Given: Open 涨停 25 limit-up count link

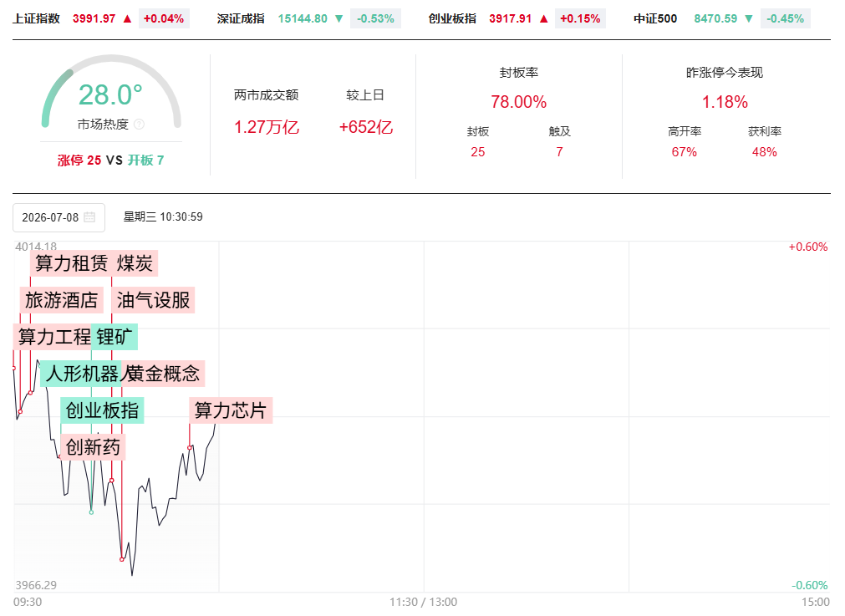Looking at the screenshot, I should click(79, 160).
